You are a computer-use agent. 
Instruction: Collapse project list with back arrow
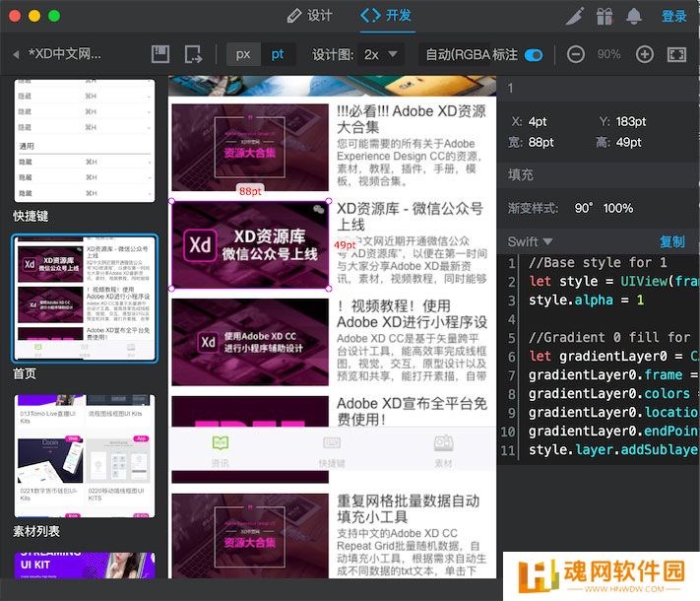pos(15,54)
